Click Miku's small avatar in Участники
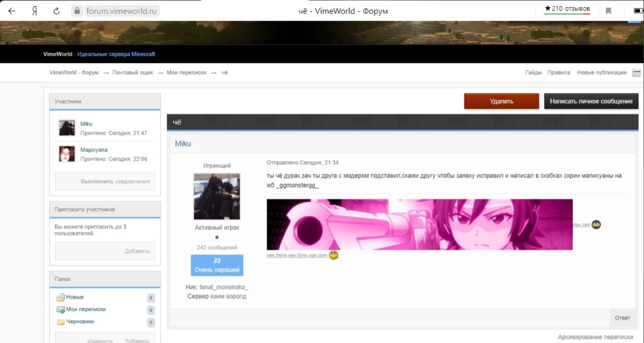 coord(67,128)
